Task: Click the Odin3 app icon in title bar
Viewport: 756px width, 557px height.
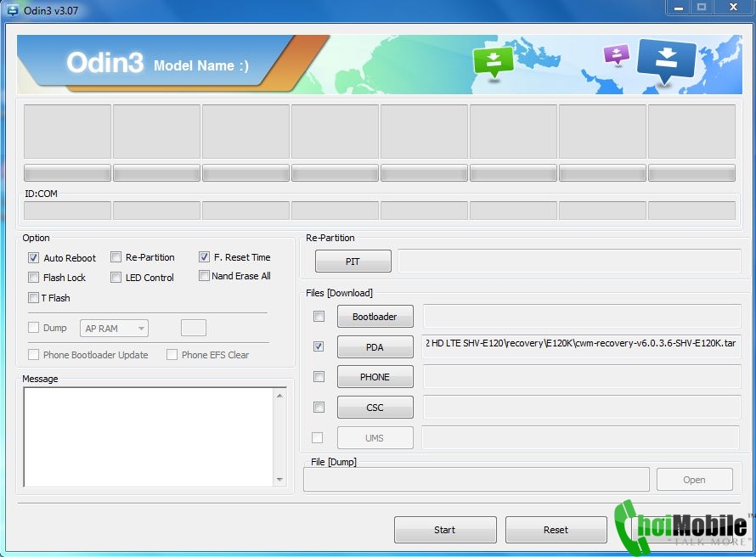Action: click(12, 10)
